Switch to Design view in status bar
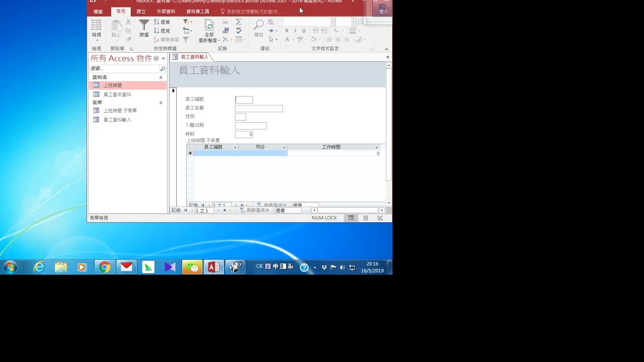 (x=380, y=218)
